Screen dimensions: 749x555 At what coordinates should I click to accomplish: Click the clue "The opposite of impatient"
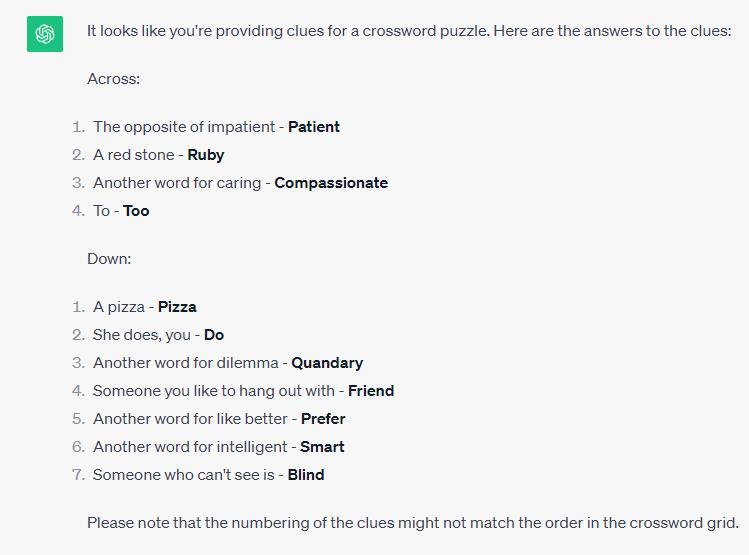(x=184, y=127)
